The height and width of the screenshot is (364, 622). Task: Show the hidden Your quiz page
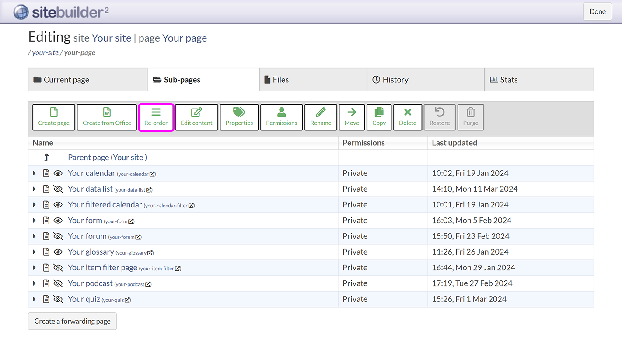[58, 299]
